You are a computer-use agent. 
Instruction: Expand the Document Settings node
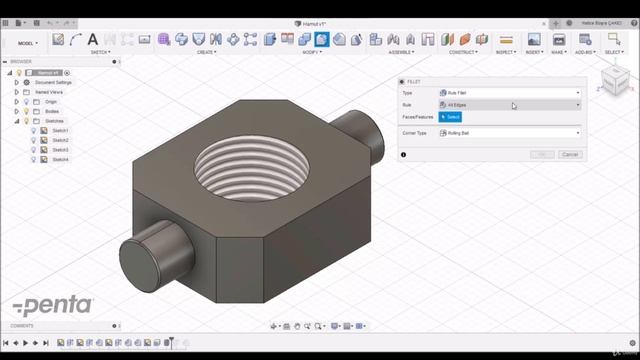[17, 82]
